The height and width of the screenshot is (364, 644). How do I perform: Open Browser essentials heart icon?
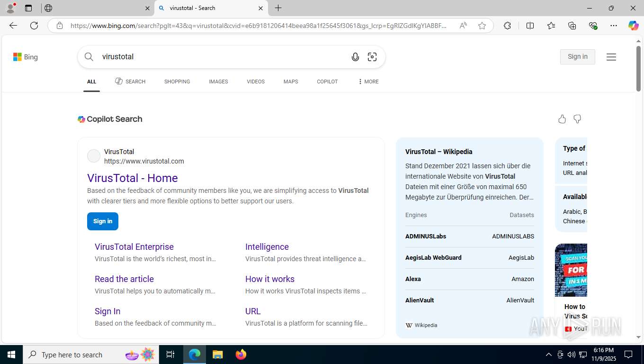click(593, 26)
